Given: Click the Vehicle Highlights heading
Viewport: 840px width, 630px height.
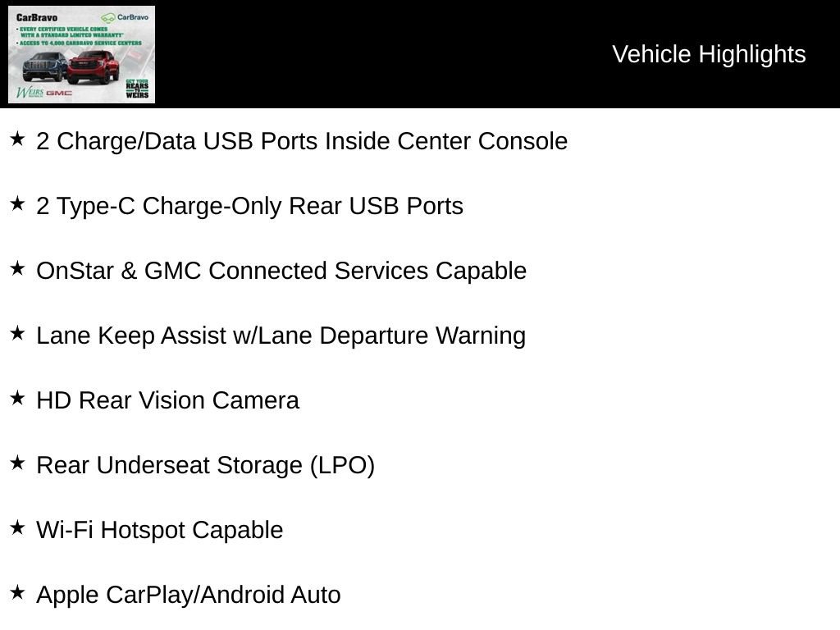Looking at the screenshot, I should tap(709, 54).
